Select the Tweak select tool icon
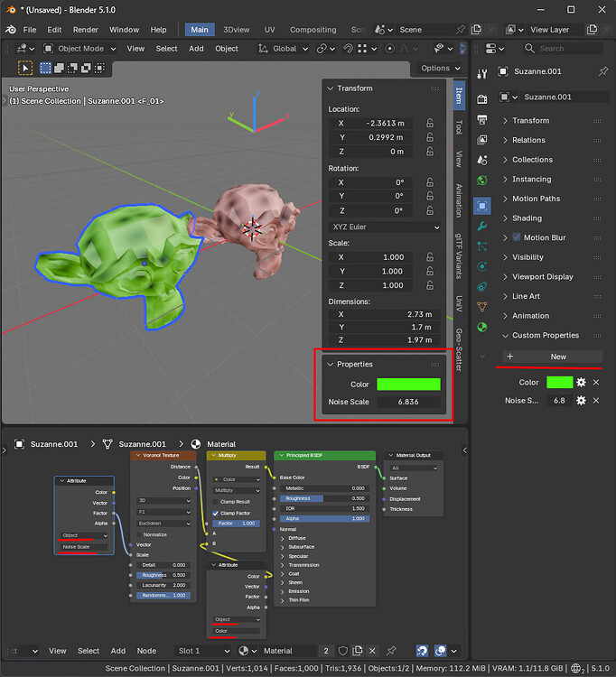This screenshot has height=677, width=616. point(25,69)
